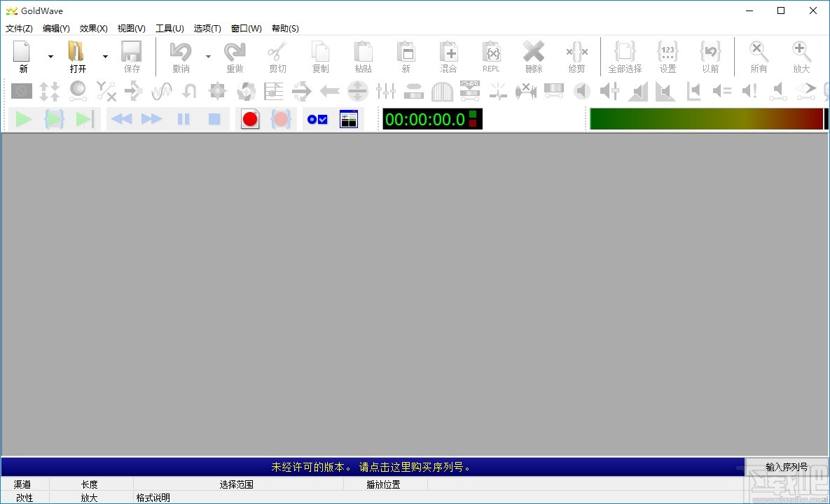Open control properties blue checkbox icon

[x=317, y=120]
